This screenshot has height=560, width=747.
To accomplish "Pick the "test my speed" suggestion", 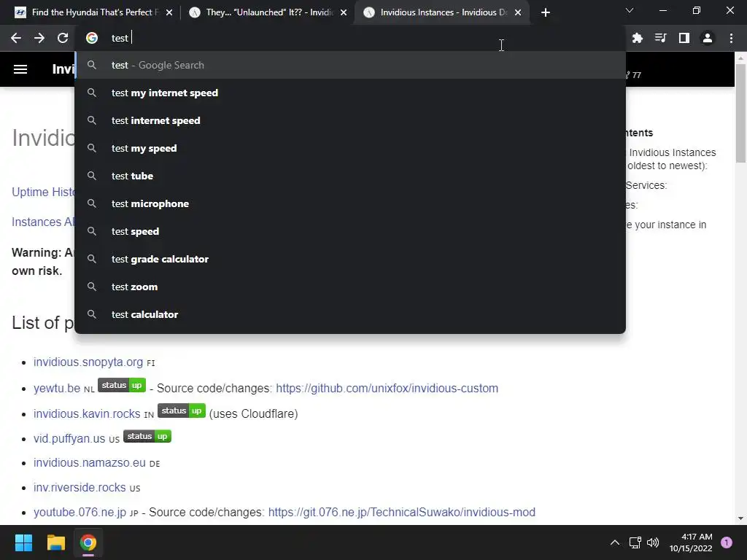I will pyautogui.click(x=350, y=148).
